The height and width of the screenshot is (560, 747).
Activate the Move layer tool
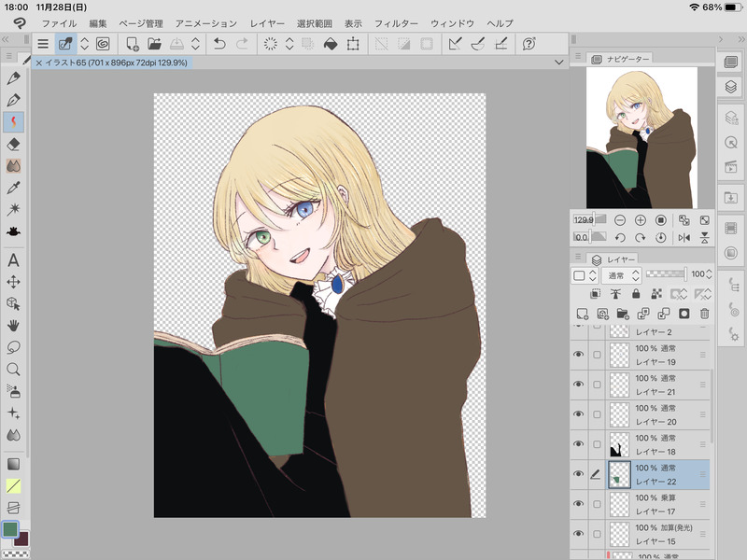click(x=13, y=282)
